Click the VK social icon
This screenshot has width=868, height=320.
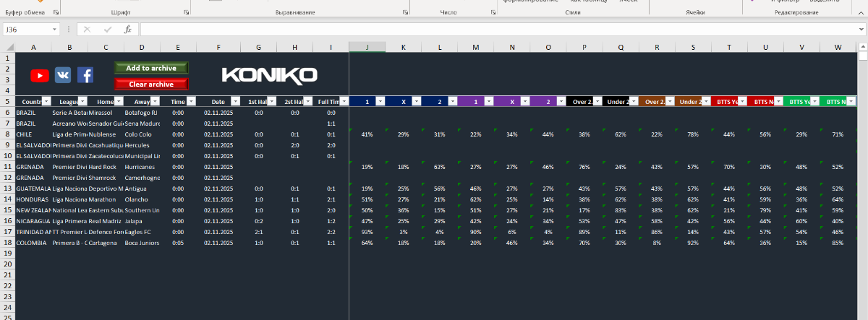[x=62, y=75]
